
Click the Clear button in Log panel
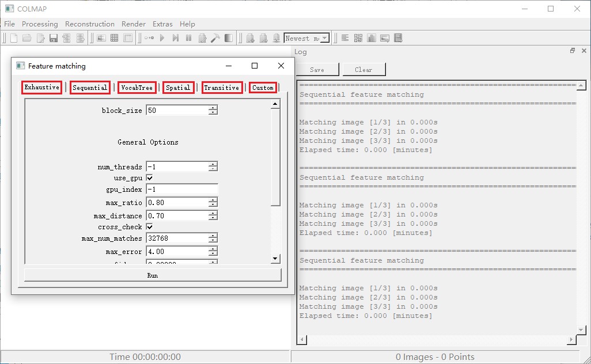[363, 70]
